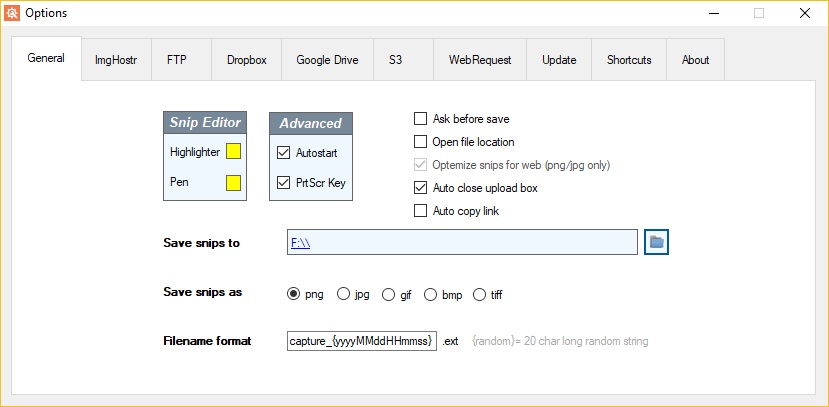Image resolution: width=829 pixels, height=407 pixels.
Task: Open the WebRequest tab
Action: coord(480,60)
